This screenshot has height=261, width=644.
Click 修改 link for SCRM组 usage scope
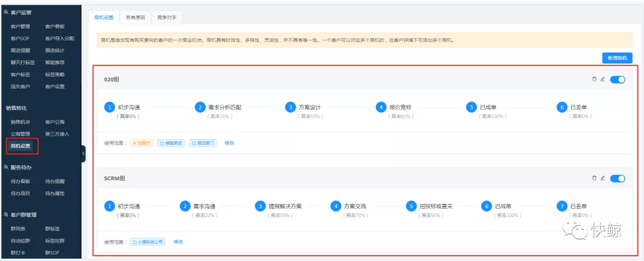(x=178, y=242)
